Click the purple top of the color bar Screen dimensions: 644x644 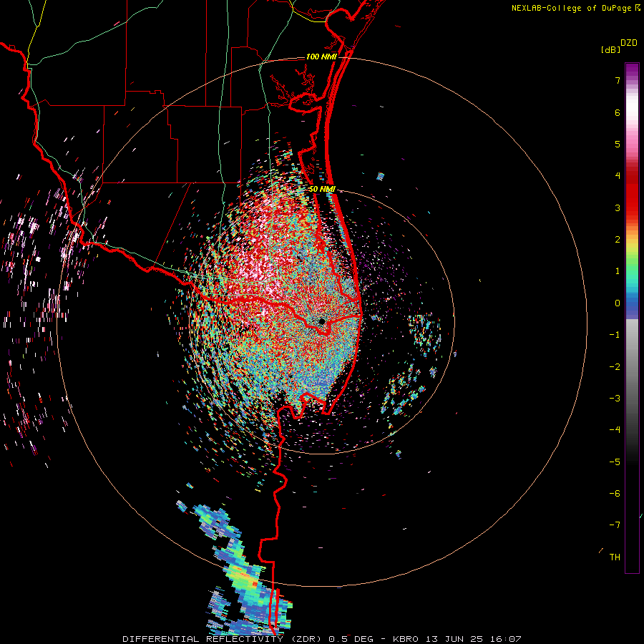[632, 71]
